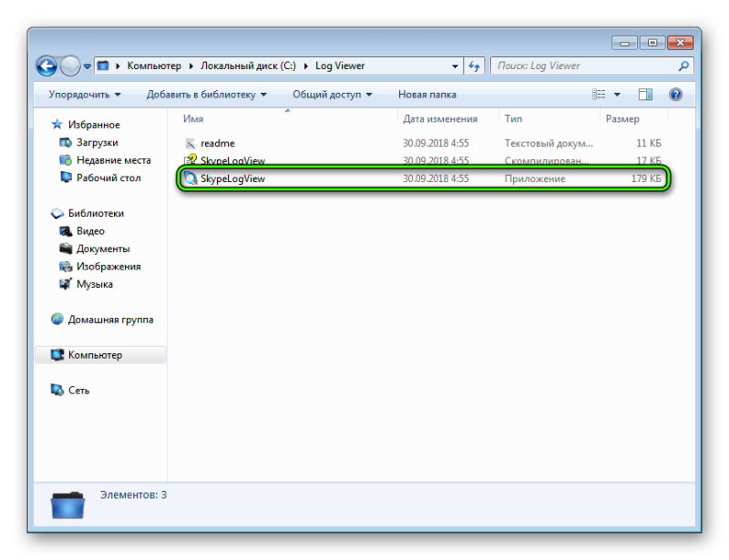Toggle the preview pane icon
The image size is (729, 560).
coord(645,95)
